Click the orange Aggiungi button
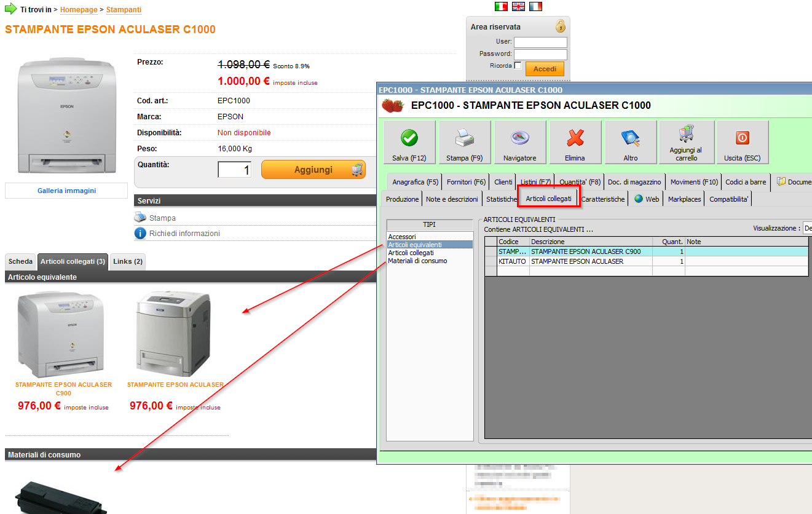This screenshot has height=514, width=812. (313, 170)
